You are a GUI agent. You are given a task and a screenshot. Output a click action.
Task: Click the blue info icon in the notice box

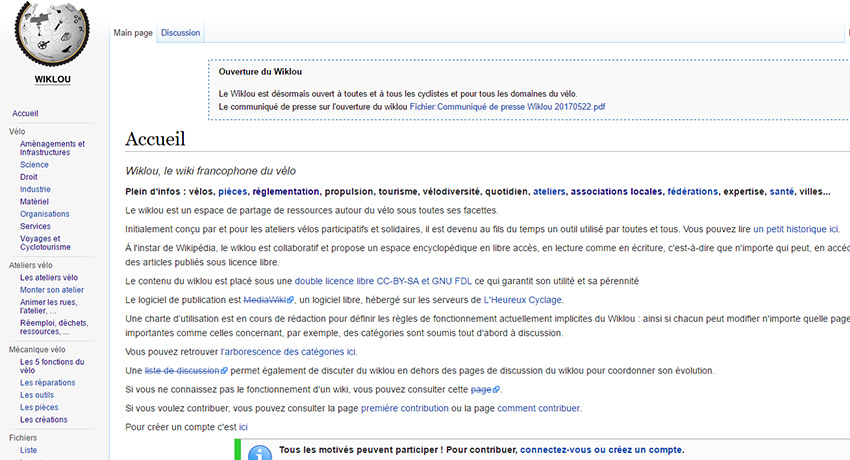tap(260, 453)
